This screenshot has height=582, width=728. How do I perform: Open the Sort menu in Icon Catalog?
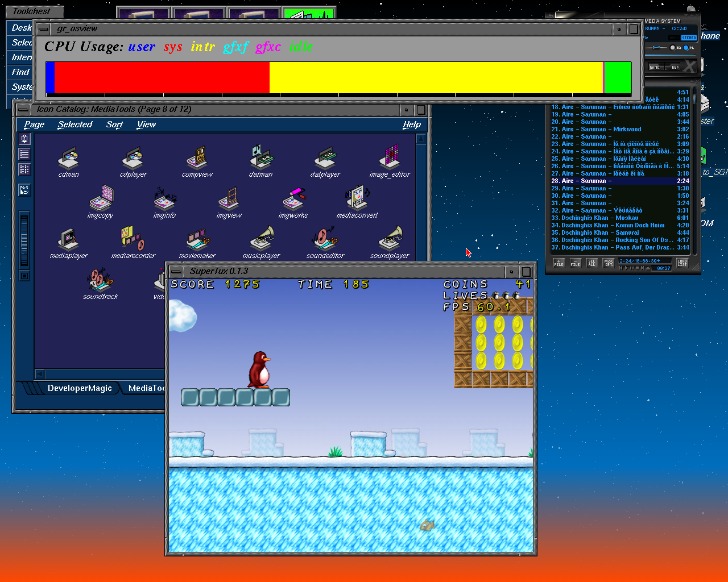[x=114, y=124]
